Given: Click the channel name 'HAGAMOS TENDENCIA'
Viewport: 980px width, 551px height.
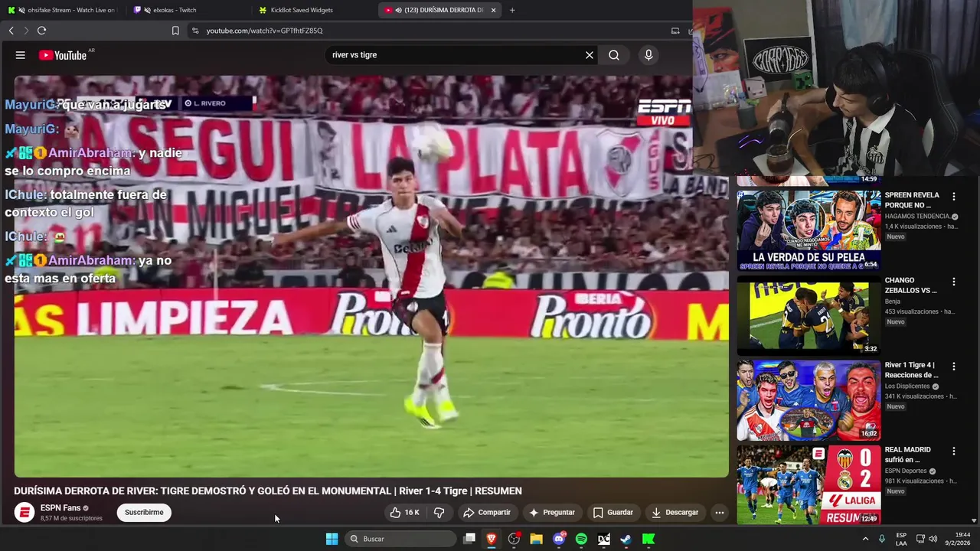Looking at the screenshot, I should point(917,217).
